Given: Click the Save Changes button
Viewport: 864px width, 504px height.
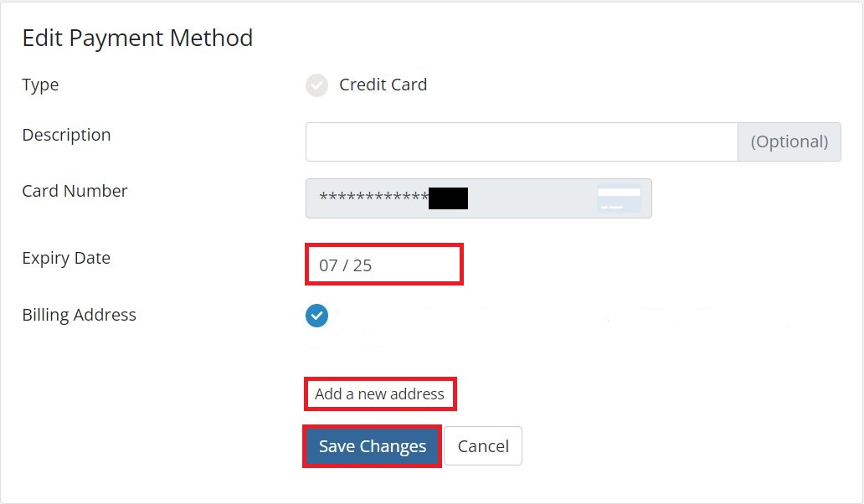Looking at the screenshot, I should pyautogui.click(x=373, y=446).
